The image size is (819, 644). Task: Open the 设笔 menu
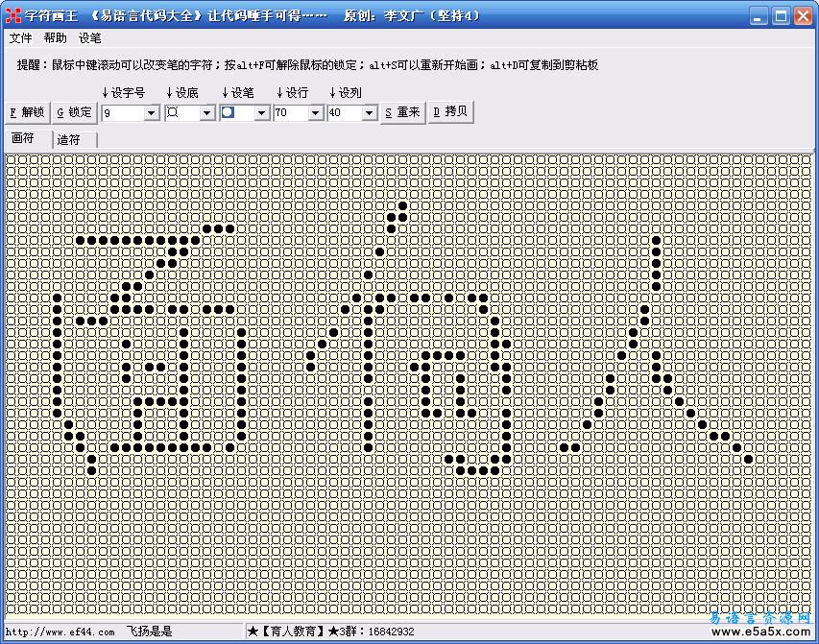tap(90, 38)
